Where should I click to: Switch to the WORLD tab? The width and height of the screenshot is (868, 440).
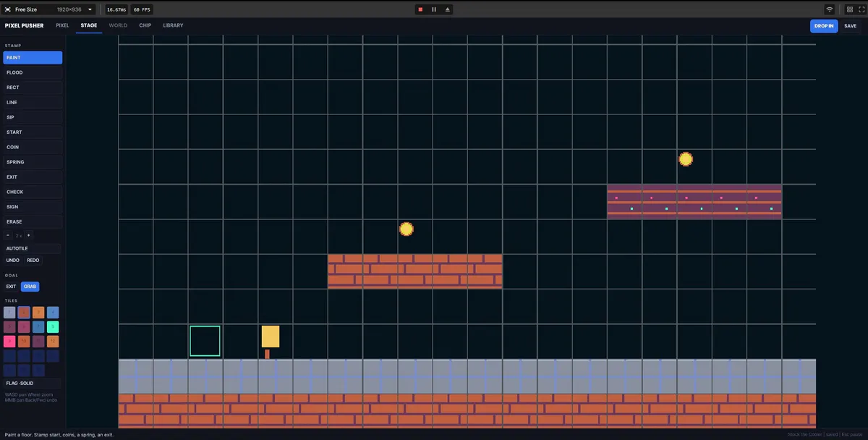[x=118, y=25]
